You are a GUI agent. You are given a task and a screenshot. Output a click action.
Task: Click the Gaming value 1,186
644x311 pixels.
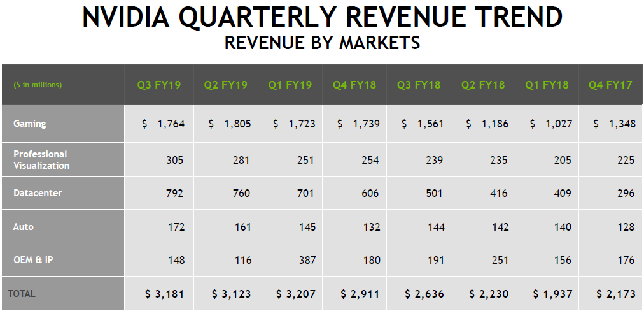pos(495,124)
